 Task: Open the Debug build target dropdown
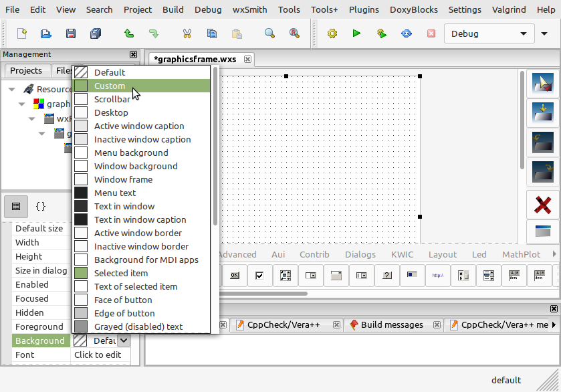489,33
